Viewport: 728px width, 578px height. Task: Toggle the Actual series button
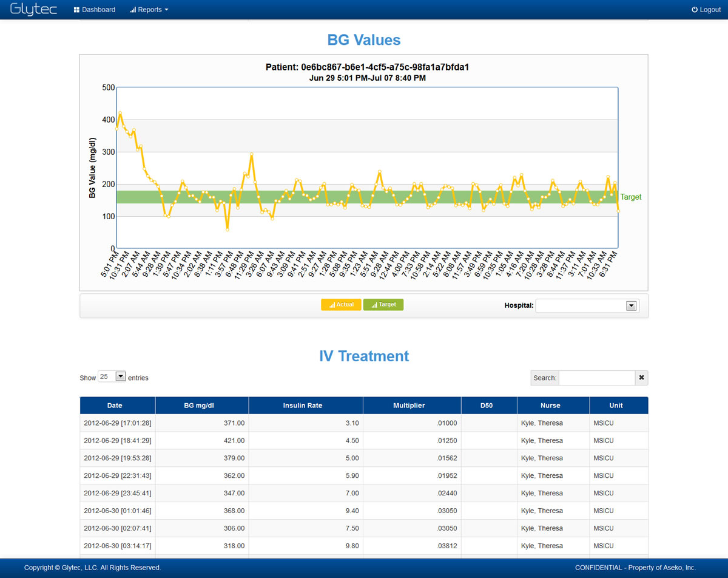click(x=341, y=305)
